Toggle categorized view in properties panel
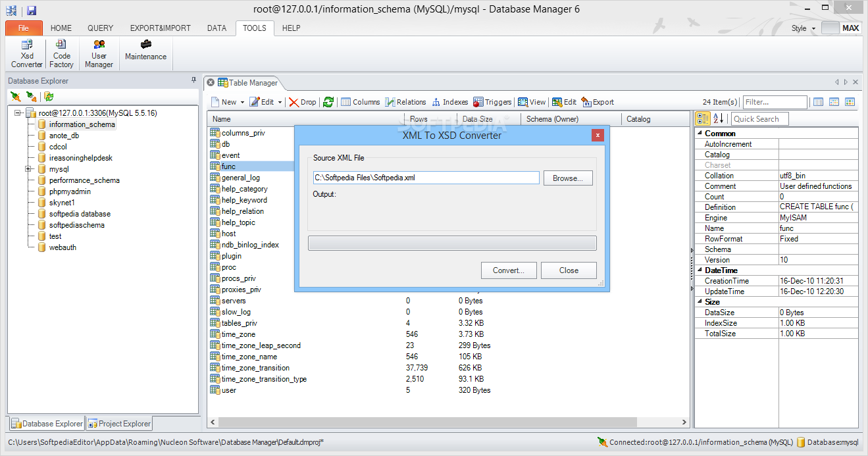This screenshot has width=868, height=456. [x=703, y=118]
